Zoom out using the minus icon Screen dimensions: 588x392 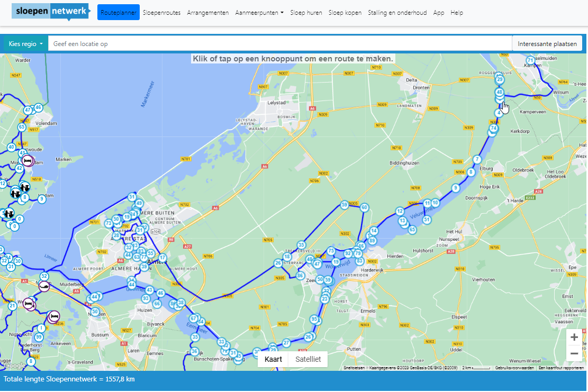coord(574,353)
